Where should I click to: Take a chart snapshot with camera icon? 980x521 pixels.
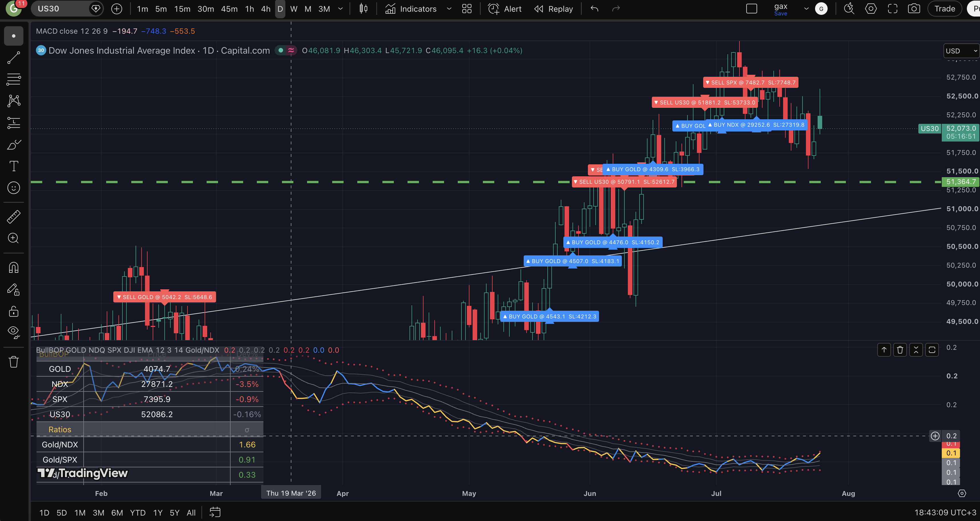point(914,9)
